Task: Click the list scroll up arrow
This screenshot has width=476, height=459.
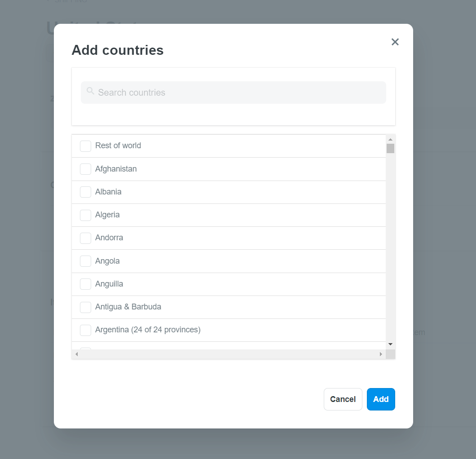Action: point(390,139)
